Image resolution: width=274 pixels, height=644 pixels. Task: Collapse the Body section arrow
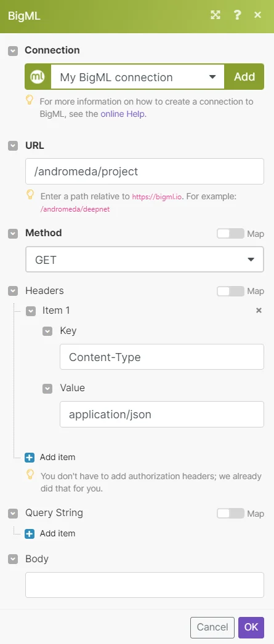pyautogui.click(x=13, y=559)
